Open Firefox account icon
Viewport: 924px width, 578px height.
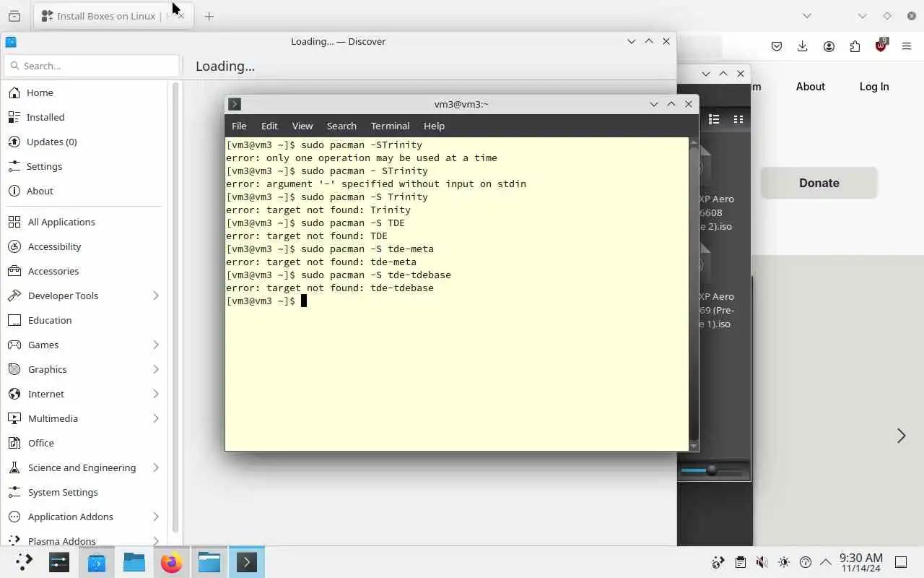(x=829, y=46)
